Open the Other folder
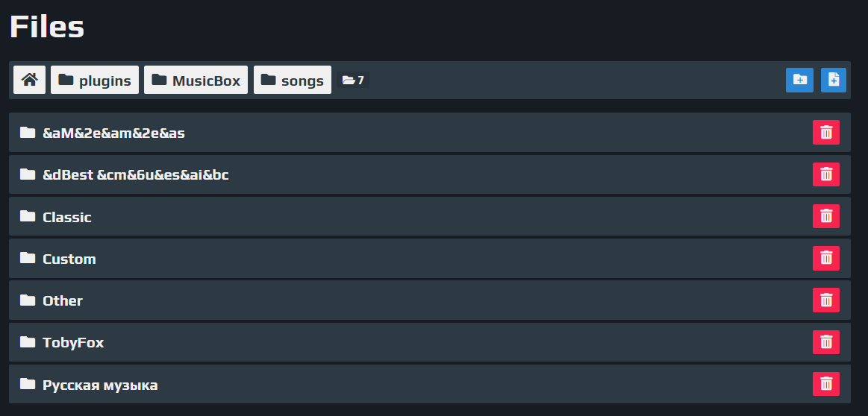Image resolution: width=868 pixels, height=416 pixels. [x=430, y=300]
